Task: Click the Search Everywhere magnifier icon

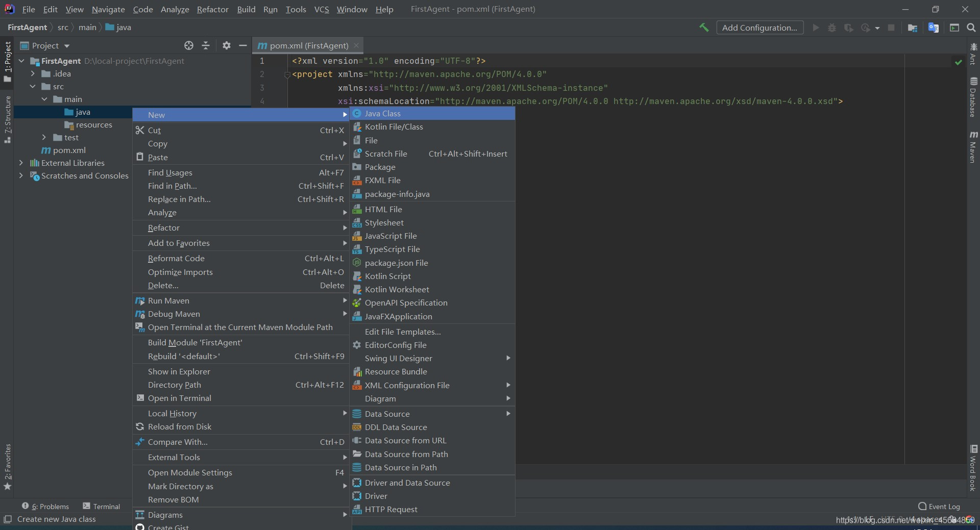Action: tap(971, 28)
